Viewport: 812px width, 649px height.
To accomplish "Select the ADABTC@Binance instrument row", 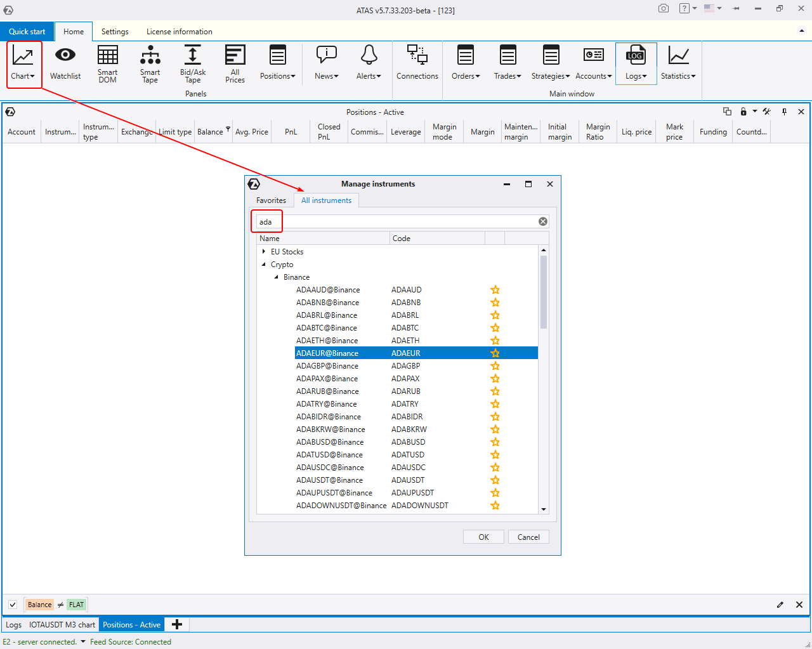I will point(327,328).
